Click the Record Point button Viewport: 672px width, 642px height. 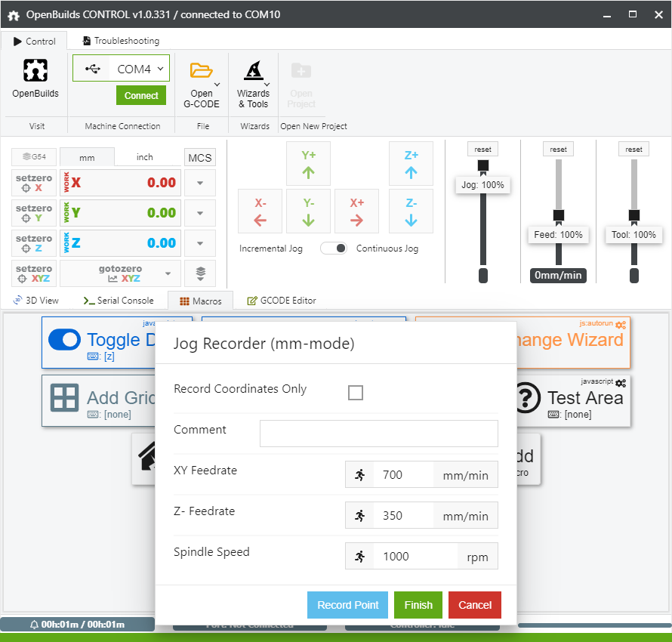tap(347, 605)
